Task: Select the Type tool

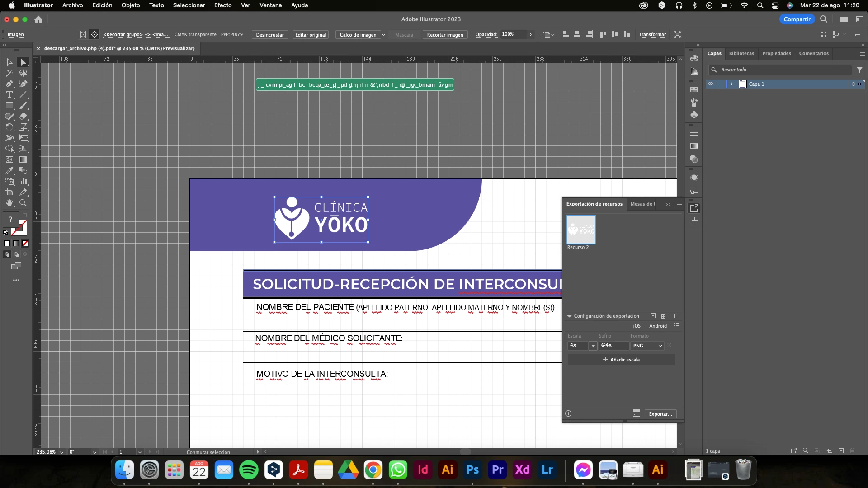Action: 9,95
